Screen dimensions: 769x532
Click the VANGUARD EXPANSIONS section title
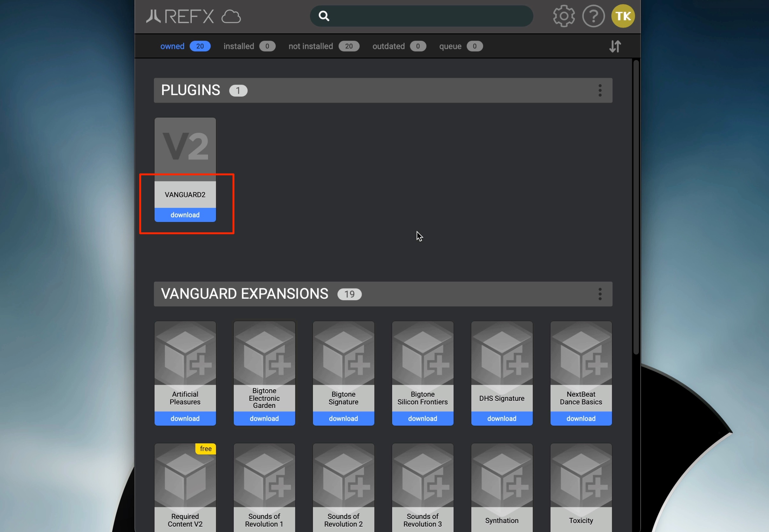(x=245, y=294)
